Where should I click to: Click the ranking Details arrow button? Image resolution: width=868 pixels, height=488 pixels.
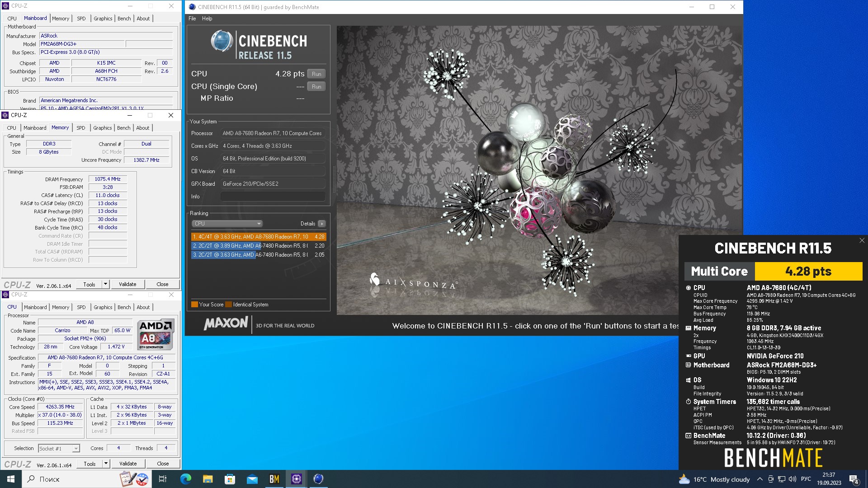click(322, 224)
